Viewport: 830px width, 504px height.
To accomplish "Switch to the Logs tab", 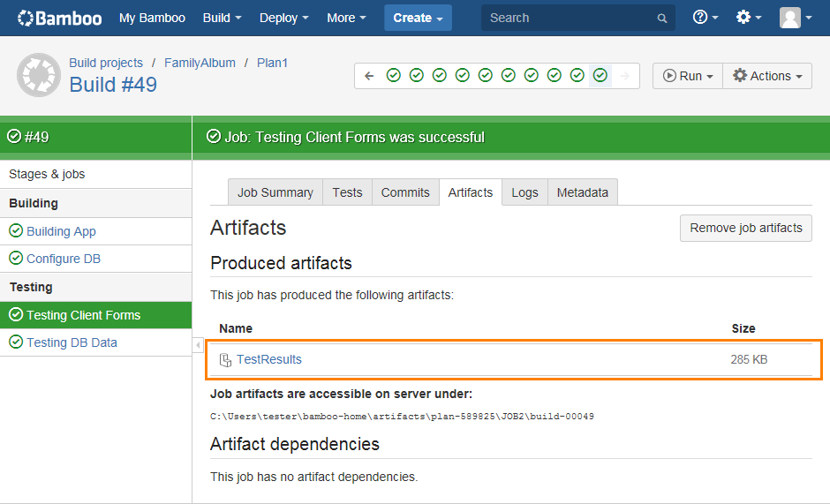I will (524, 192).
